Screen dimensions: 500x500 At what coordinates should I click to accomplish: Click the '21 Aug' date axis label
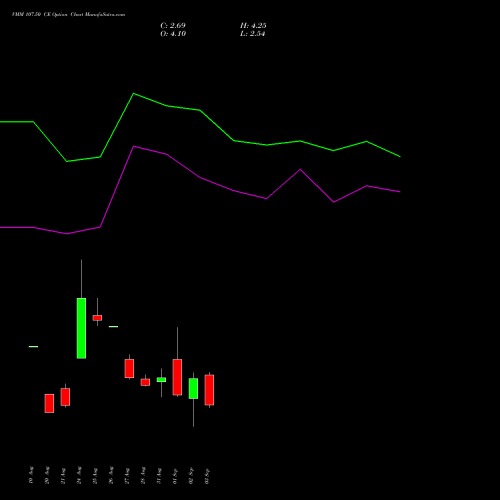point(63,476)
